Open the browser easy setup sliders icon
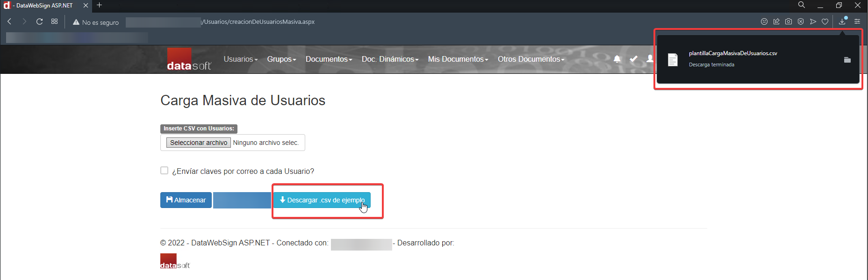The image size is (868, 280). [x=857, y=22]
